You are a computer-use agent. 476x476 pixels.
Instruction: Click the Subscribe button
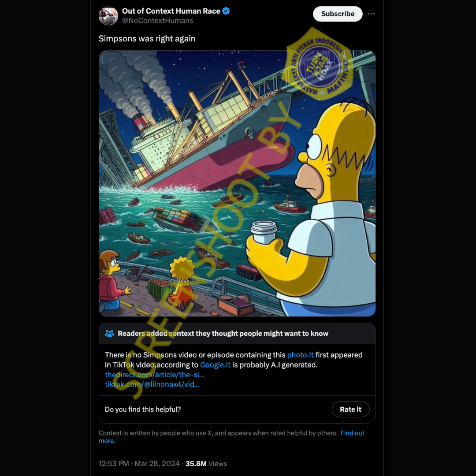click(x=338, y=14)
